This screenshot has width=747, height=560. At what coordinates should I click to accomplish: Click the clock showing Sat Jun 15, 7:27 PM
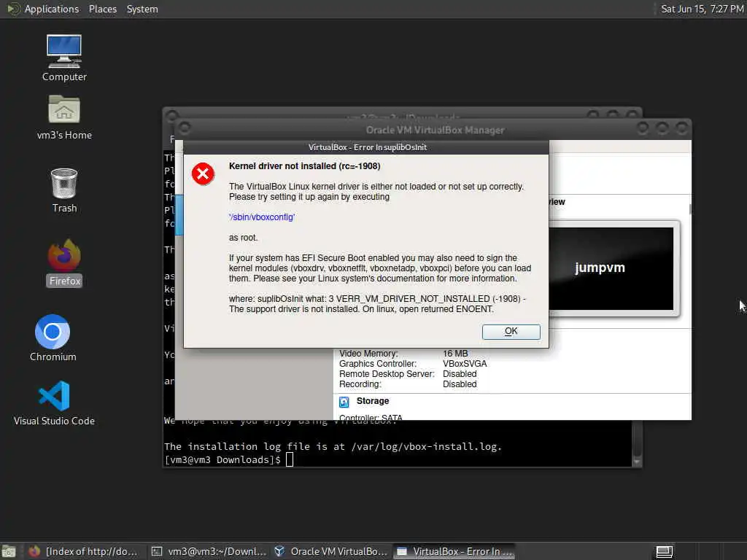pyautogui.click(x=703, y=9)
